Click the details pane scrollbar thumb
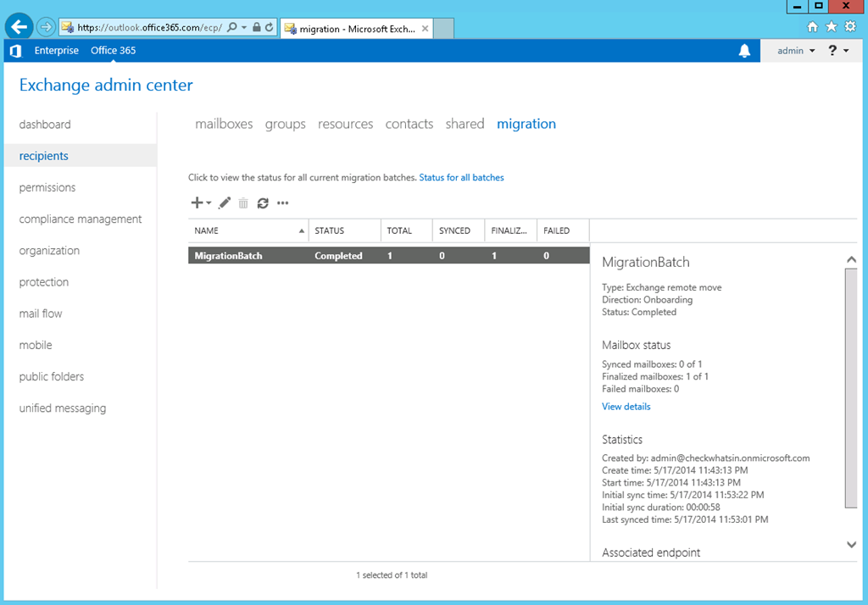This screenshot has width=868, height=605. tap(851, 387)
